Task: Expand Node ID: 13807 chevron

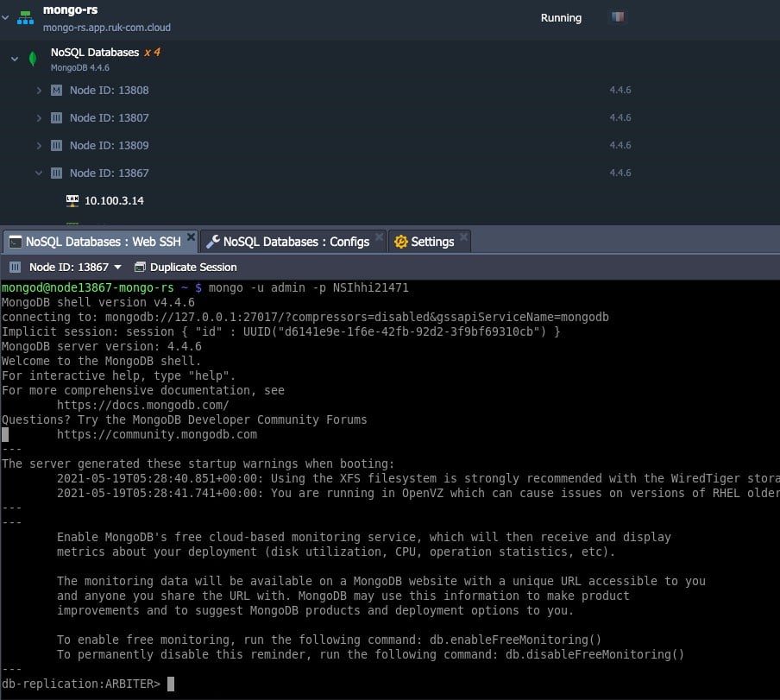Action: [x=39, y=118]
